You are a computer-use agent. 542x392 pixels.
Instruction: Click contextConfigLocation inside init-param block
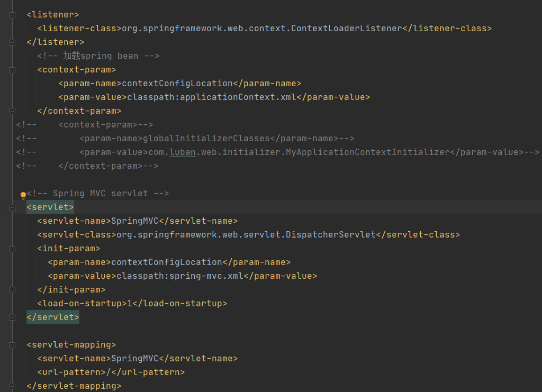pos(167,262)
